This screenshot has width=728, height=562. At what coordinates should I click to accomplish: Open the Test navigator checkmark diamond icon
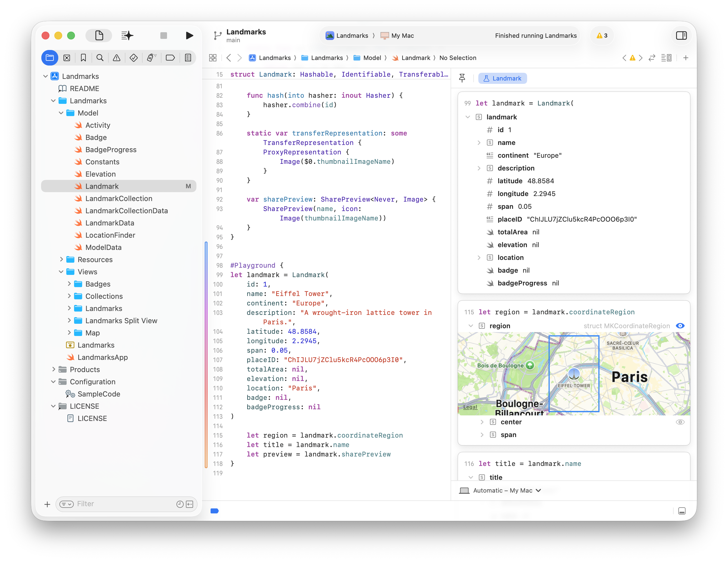coord(133,57)
